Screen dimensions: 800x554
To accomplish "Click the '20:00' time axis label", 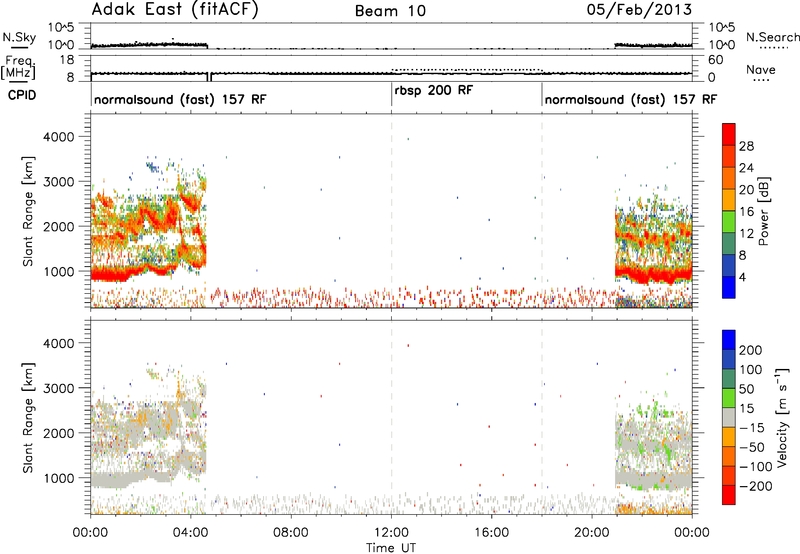I will (592, 533).
